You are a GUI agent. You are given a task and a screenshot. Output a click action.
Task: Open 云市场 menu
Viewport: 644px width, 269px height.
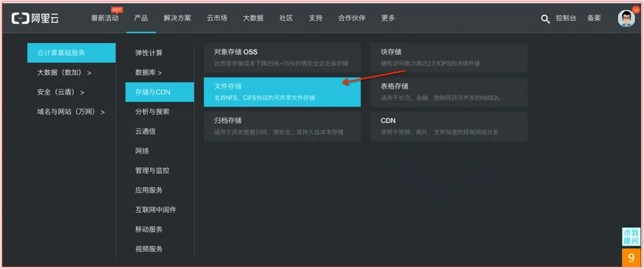click(x=217, y=18)
